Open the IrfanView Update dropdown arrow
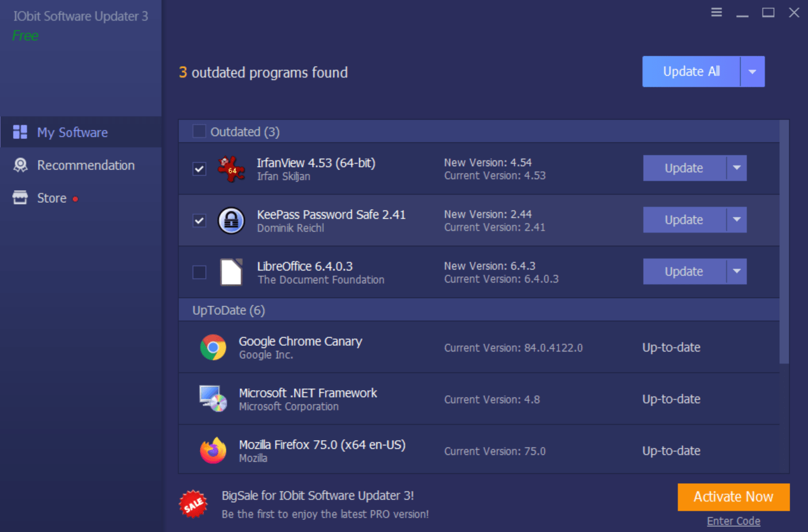The height and width of the screenshot is (532, 808). pos(736,168)
